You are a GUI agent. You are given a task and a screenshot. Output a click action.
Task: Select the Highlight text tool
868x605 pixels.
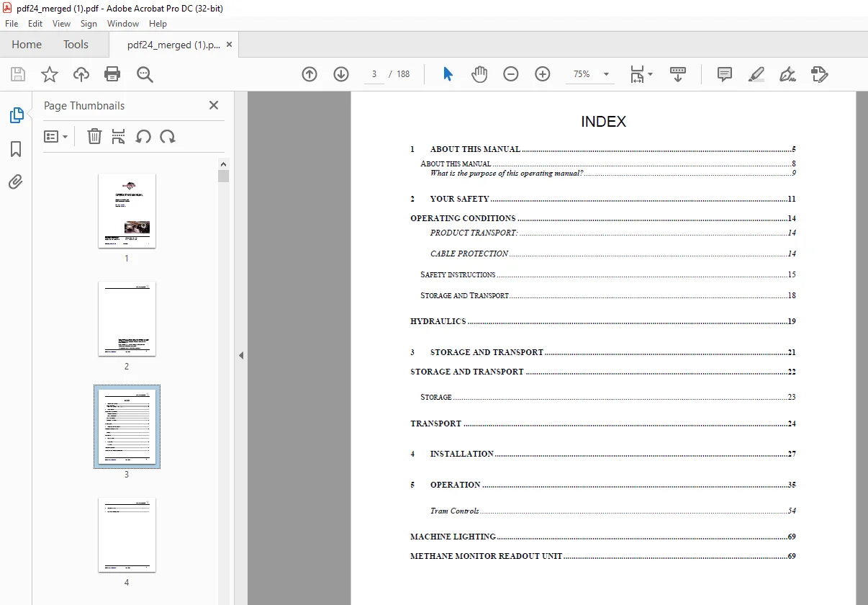pos(756,74)
